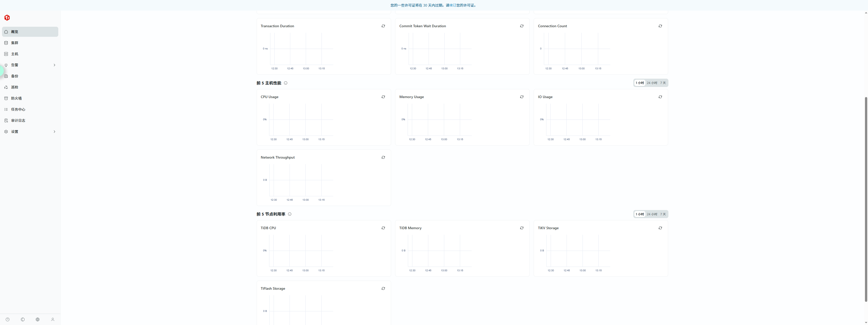Toggle dark mode with the moon icon
The width and height of the screenshot is (868, 325).
pyautogui.click(x=22, y=319)
